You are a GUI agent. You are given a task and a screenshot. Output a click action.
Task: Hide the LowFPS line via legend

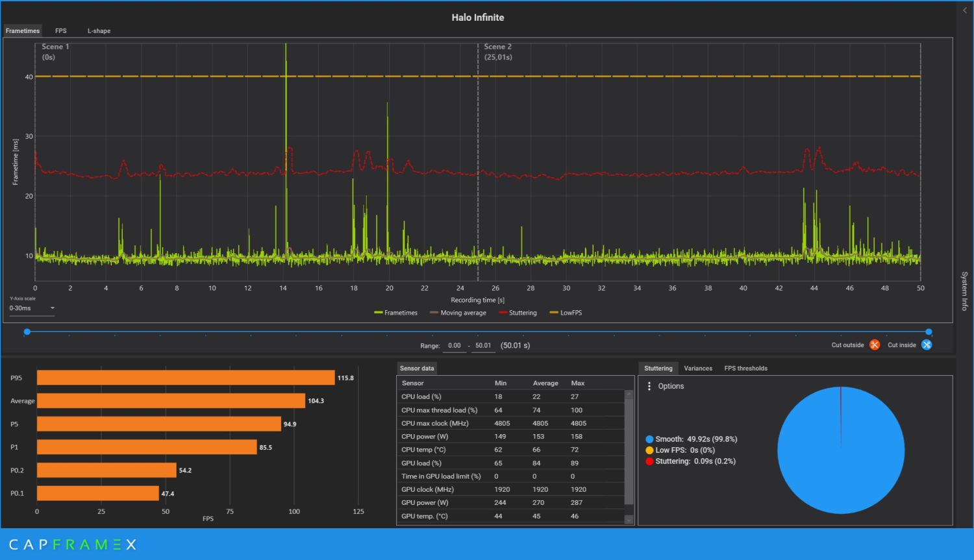coord(566,313)
